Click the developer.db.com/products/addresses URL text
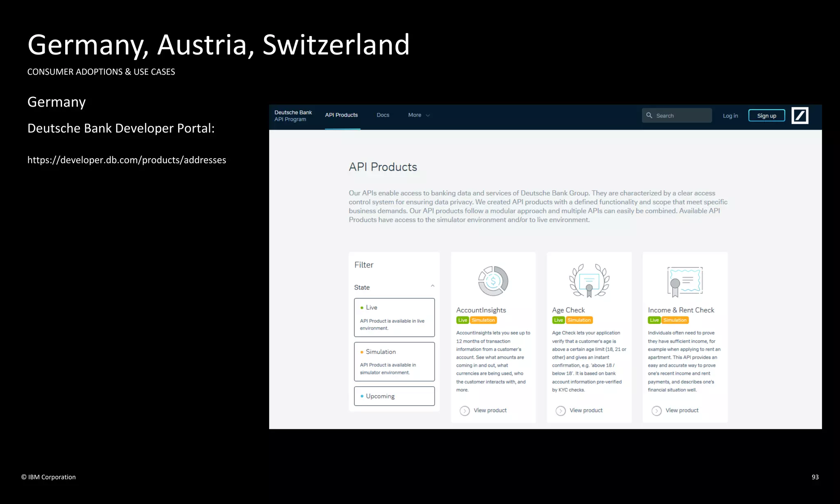 pyautogui.click(x=127, y=160)
